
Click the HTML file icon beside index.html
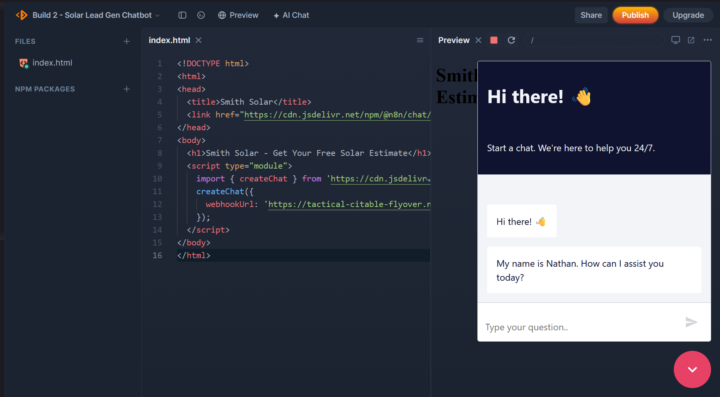tap(23, 63)
